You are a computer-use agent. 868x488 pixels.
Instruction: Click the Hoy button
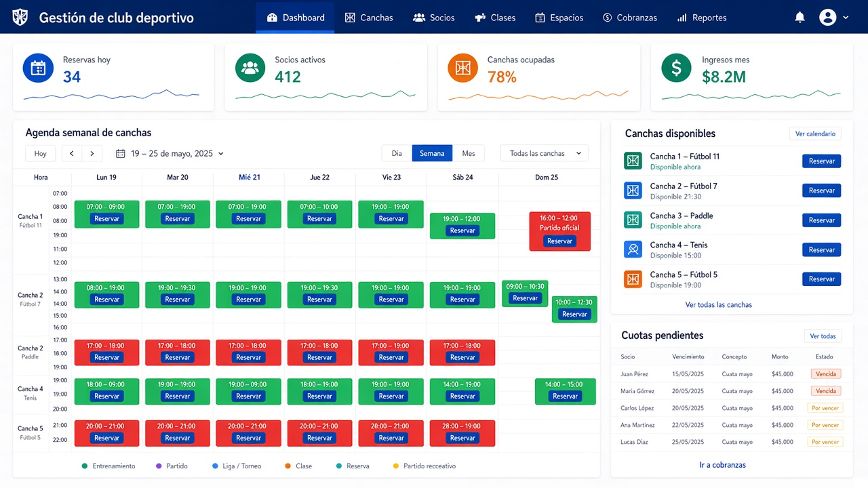[x=41, y=153]
